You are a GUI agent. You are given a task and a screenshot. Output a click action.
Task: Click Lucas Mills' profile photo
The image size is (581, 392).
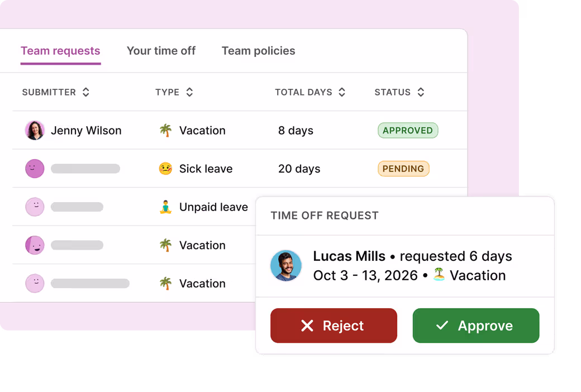[285, 266]
